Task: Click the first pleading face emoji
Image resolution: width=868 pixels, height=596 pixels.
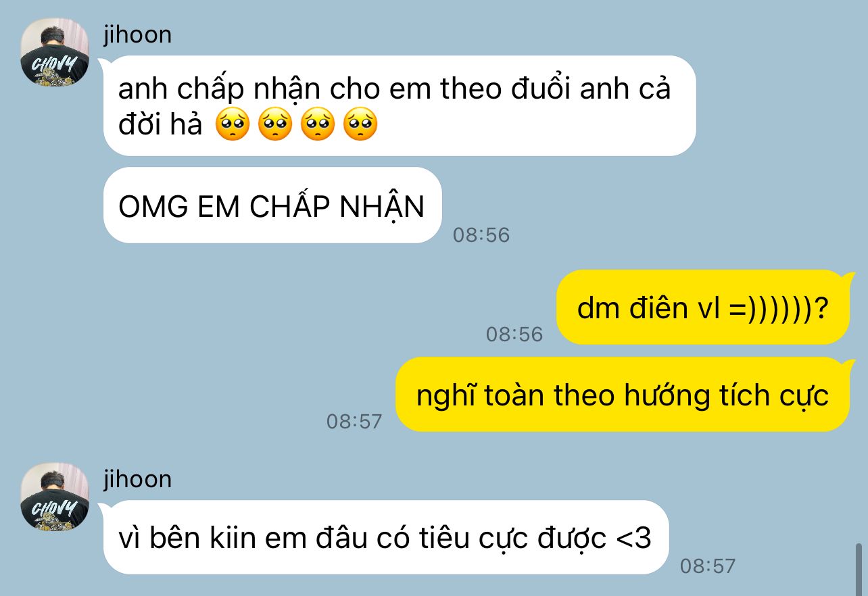Action: coord(233,124)
